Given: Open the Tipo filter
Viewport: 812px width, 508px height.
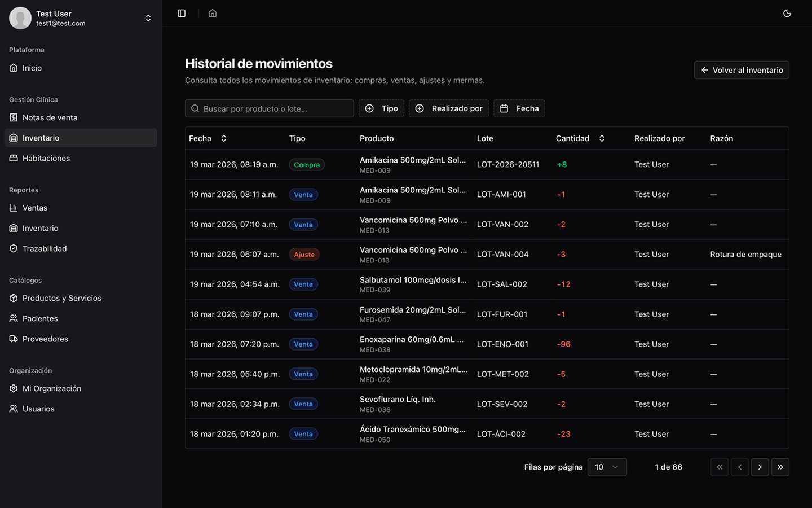Looking at the screenshot, I should pos(382,108).
